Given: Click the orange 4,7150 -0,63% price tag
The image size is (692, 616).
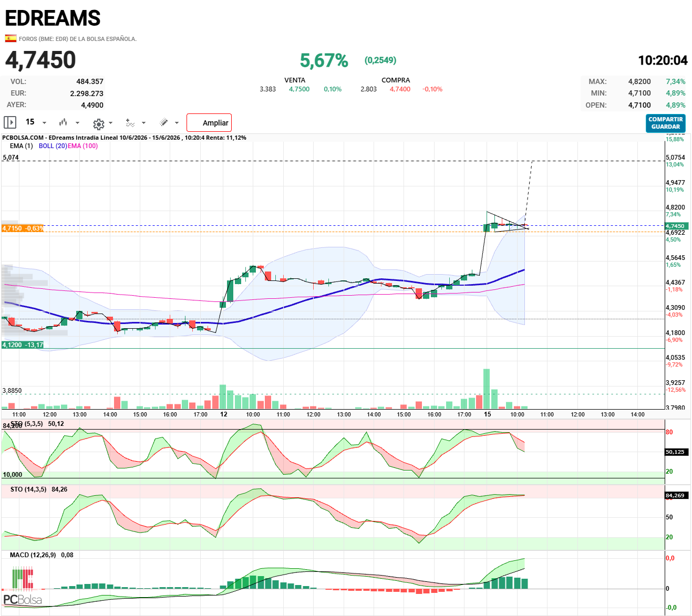Looking at the screenshot, I should click(23, 228).
